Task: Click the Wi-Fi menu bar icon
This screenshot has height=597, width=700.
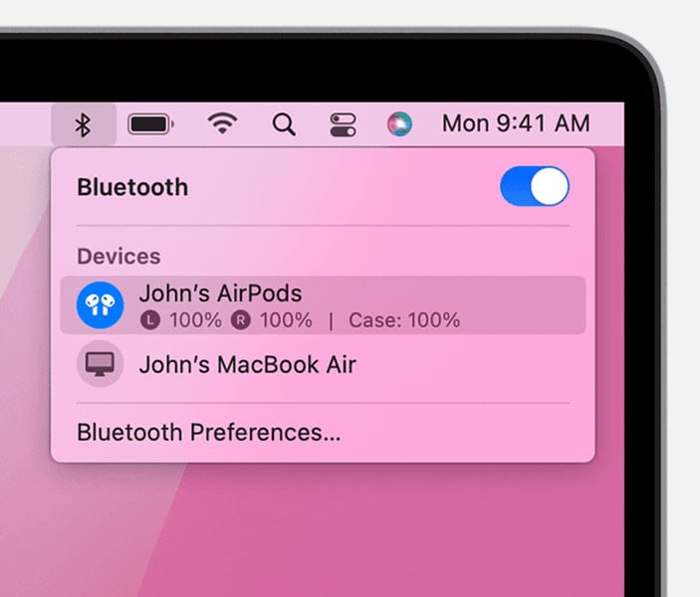Action: pyautogui.click(x=222, y=123)
